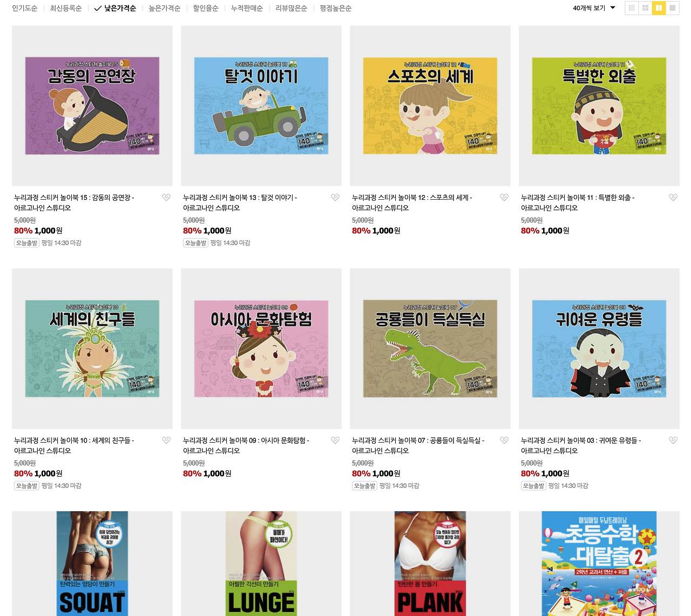Toggle wishlist heart for 탈것 이야기 book

click(335, 198)
